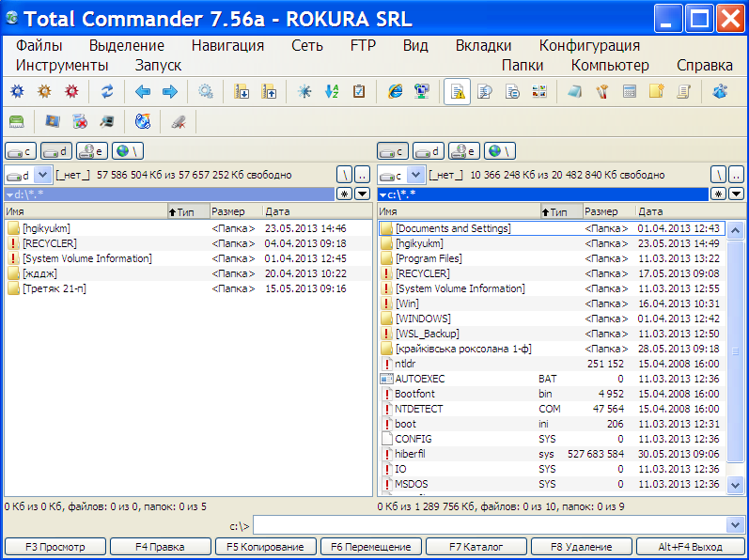The width and height of the screenshot is (749, 560).
Task: Click the clipboard checkmark icon
Action: tap(359, 91)
